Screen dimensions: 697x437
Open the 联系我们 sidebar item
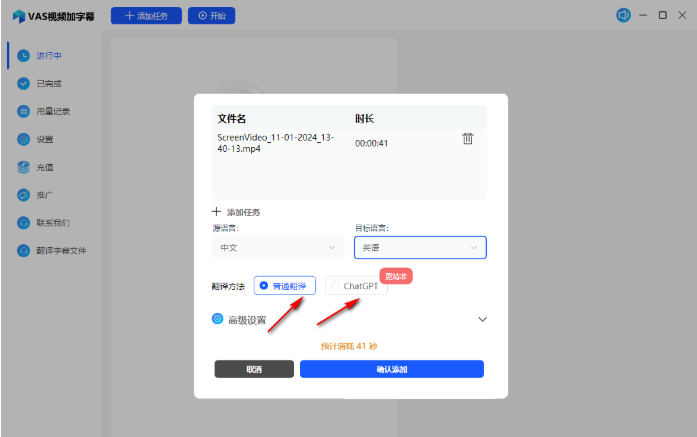click(x=51, y=223)
